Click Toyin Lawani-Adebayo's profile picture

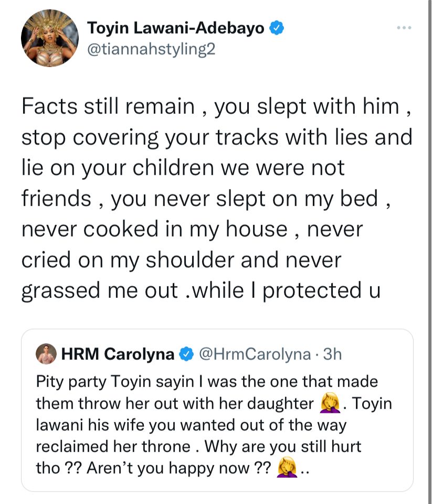[x=50, y=38]
